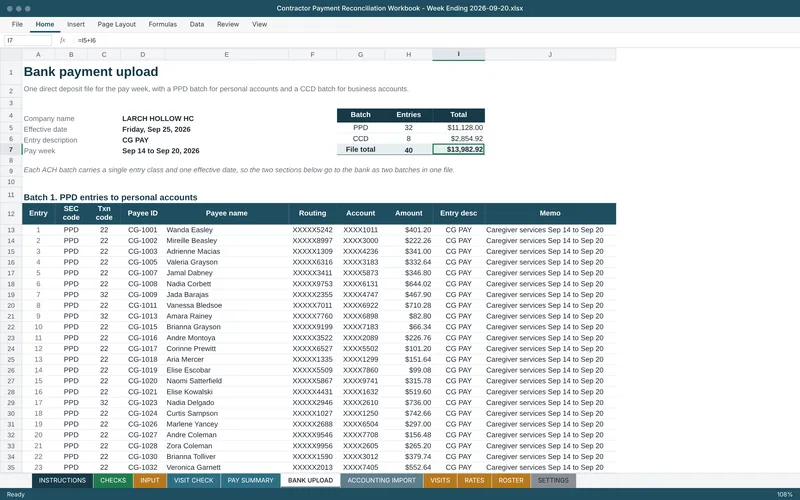
Task: Open the INSTRUCTIONS sheet tab
Action: 62,481
